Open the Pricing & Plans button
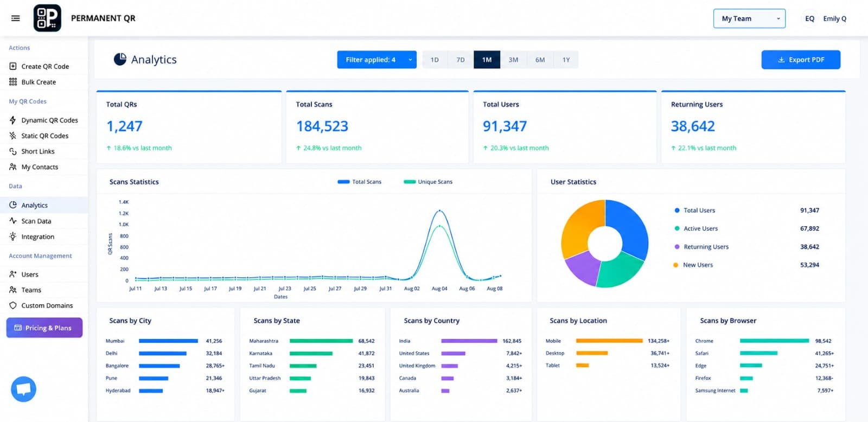This screenshot has width=868, height=422. [44, 328]
